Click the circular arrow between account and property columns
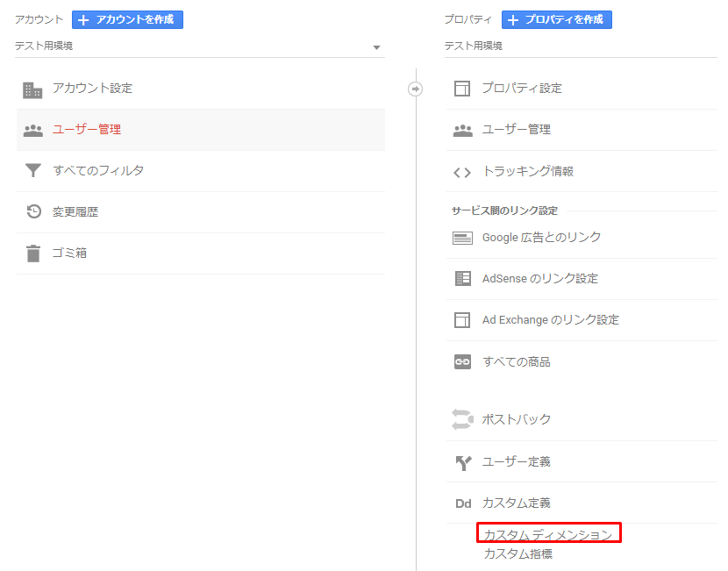The width and height of the screenshot is (728, 571). 415,89
